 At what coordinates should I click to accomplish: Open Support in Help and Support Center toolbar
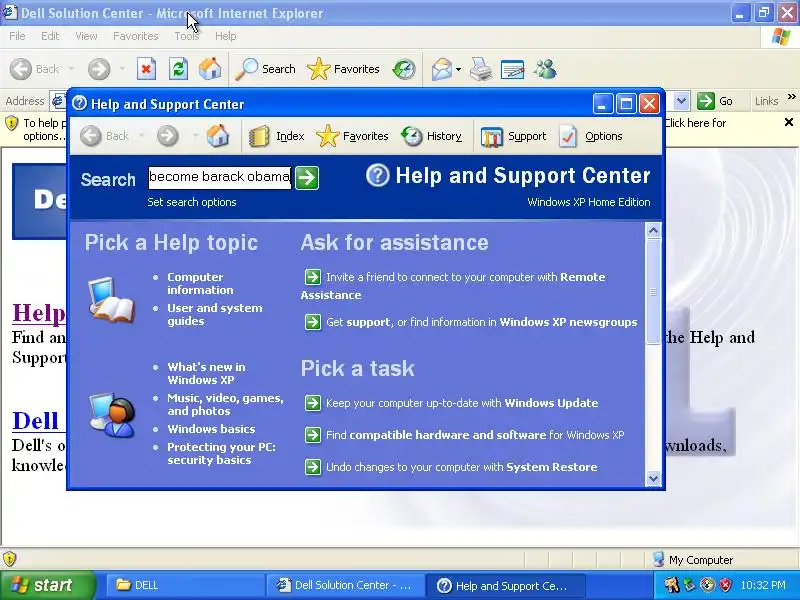(513, 136)
